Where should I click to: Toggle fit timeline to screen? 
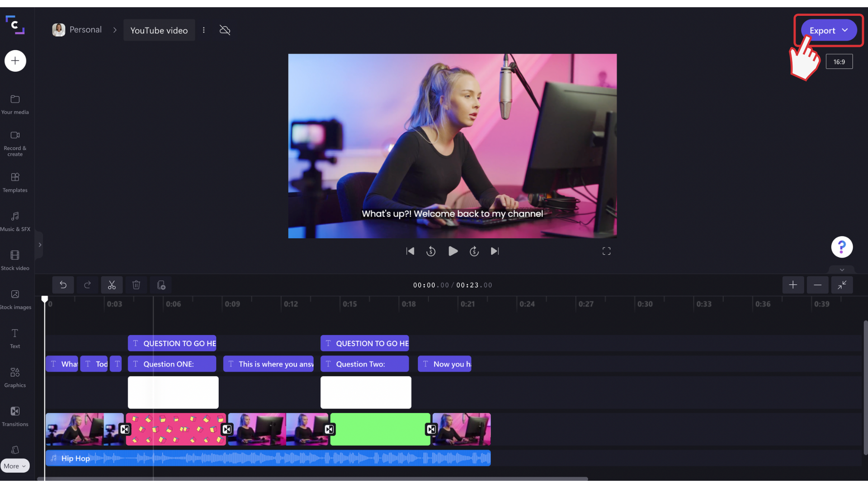pyautogui.click(x=842, y=285)
